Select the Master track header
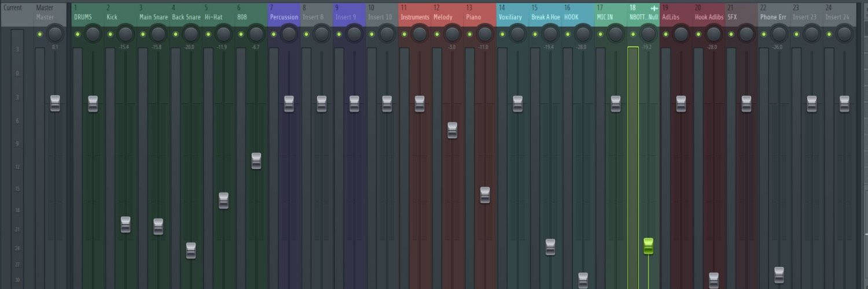The image size is (868, 289). tap(50, 13)
